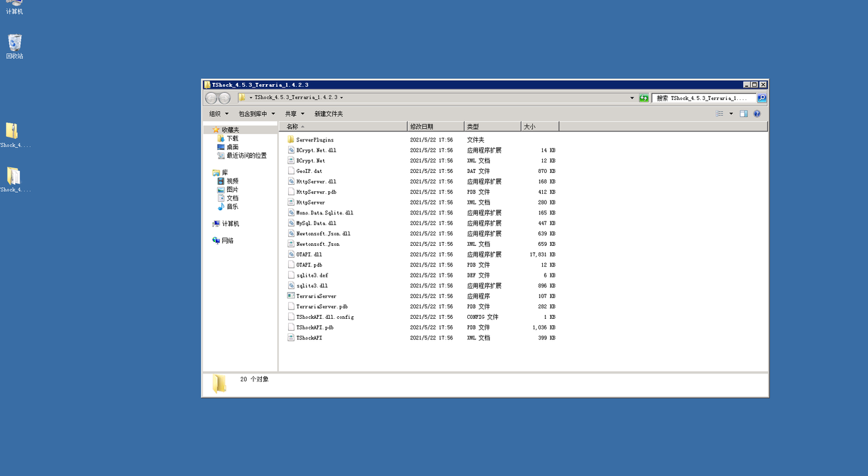Sort by the Size column header
868x476 pixels.
pos(540,126)
